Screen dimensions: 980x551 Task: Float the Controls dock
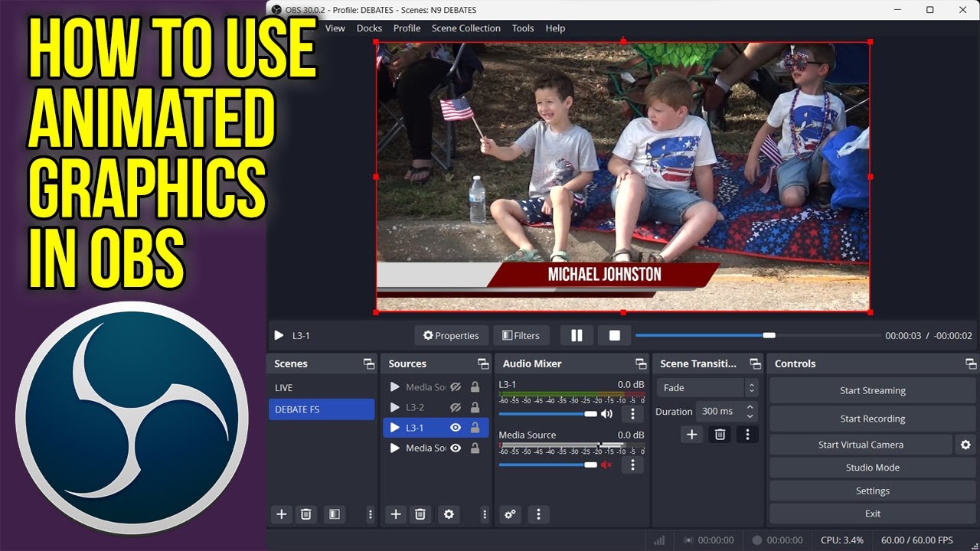[971, 364]
